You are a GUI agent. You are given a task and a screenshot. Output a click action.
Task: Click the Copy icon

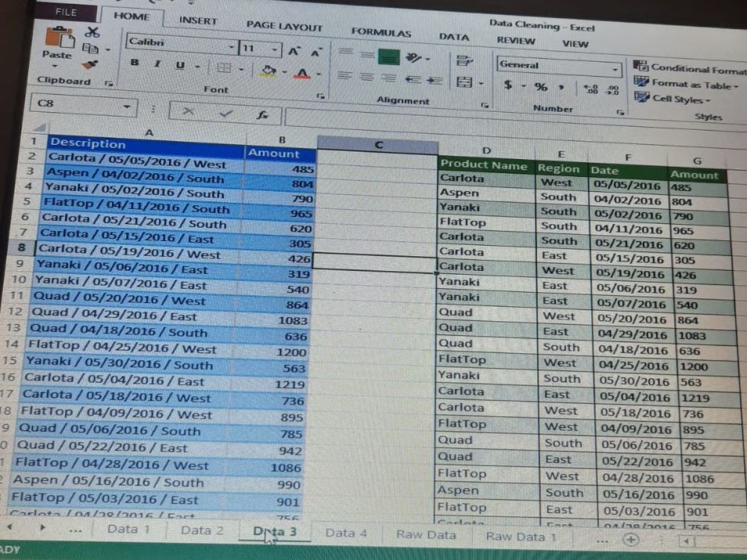pyautogui.click(x=90, y=48)
